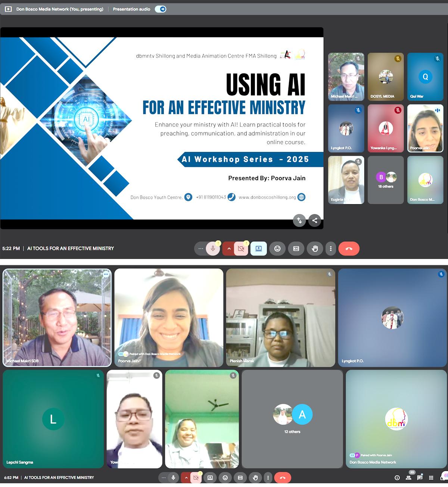Screen dimensions: 448x487
Task: Open audio options ellipsis in 6:52 PM toolbar
Action: [164, 478]
